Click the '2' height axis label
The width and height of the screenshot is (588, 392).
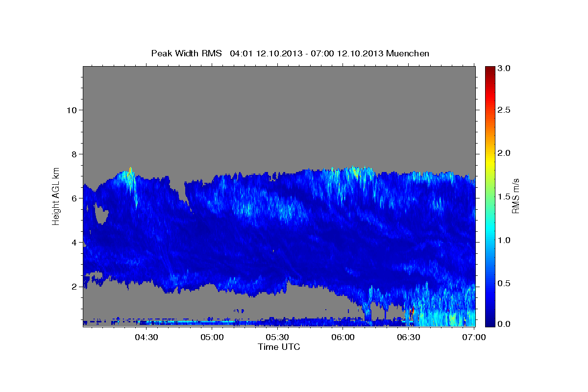click(73, 286)
